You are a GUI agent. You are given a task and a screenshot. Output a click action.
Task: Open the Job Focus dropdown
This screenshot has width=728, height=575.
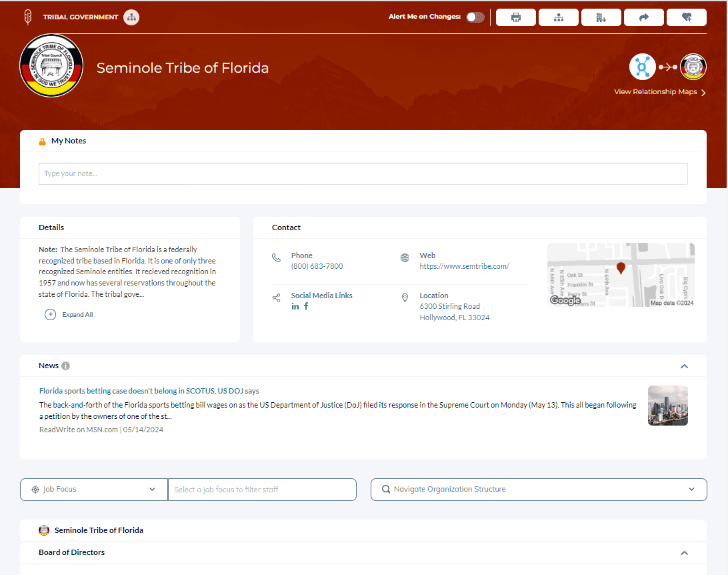pyautogui.click(x=94, y=490)
